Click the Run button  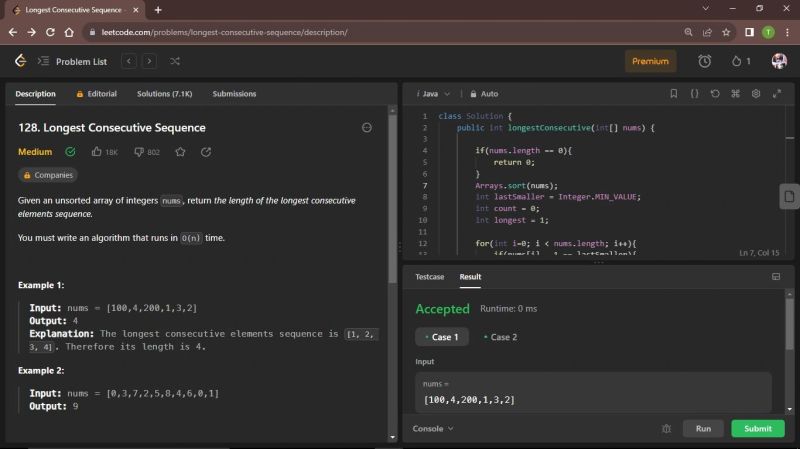703,429
